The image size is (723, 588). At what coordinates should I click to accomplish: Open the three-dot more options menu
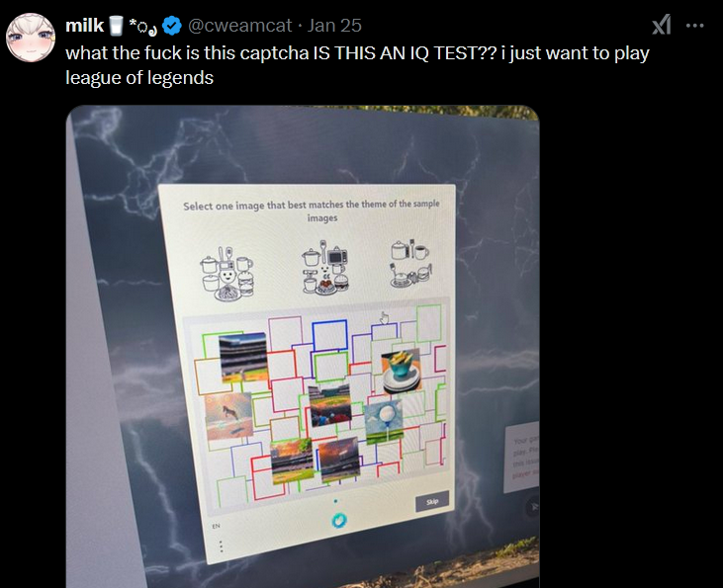pyautogui.click(x=695, y=26)
